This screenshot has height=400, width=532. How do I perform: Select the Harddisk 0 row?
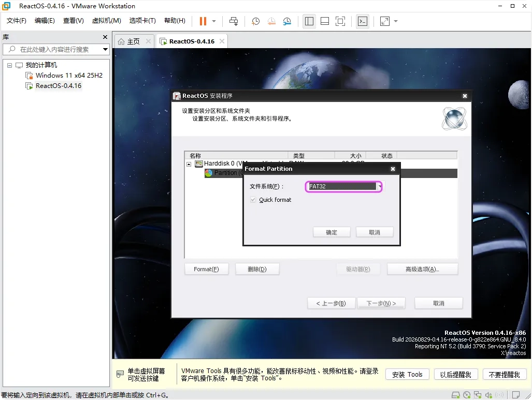coord(321,164)
